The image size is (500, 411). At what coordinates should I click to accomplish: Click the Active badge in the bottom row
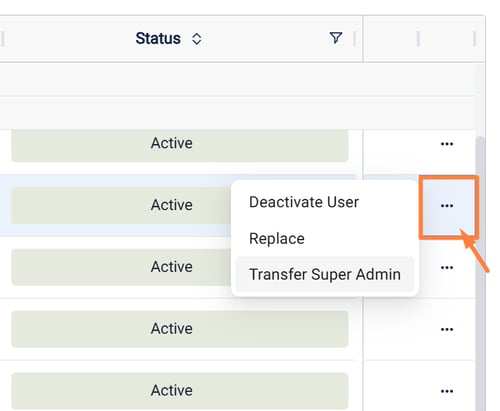click(180, 391)
